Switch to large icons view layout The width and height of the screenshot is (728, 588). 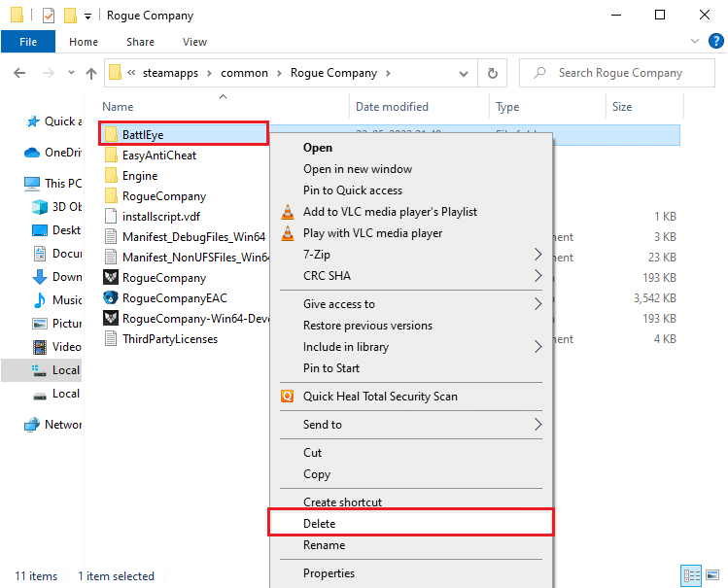click(712, 575)
